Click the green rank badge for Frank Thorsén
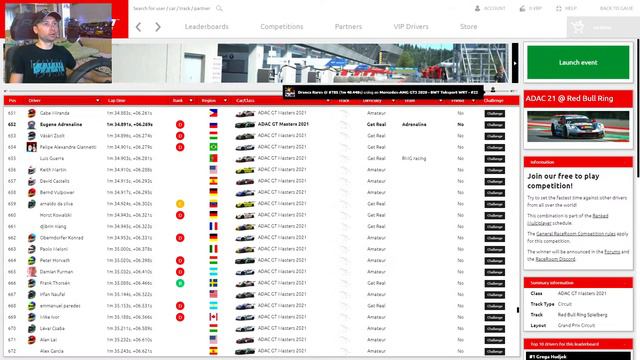Viewport: 640px width, 360px height. [180, 283]
